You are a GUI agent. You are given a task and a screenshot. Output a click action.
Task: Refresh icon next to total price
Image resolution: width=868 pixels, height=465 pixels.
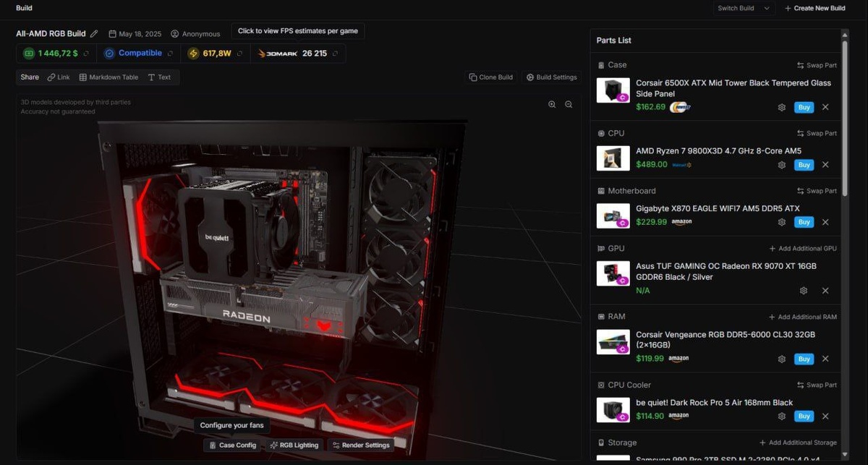tap(86, 54)
